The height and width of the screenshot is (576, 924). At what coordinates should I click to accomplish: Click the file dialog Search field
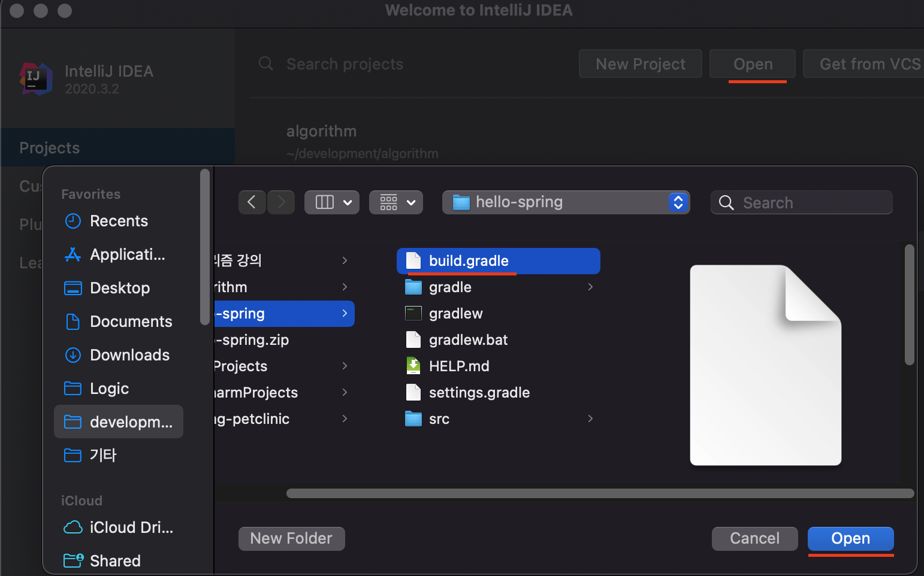(x=802, y=202)
